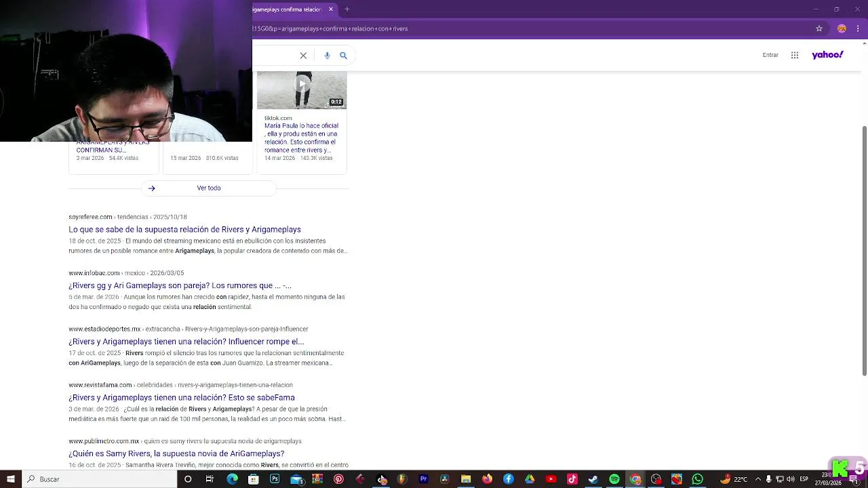
Task: Click the page vertical scrollbar thumb
Action: [864, 251]
